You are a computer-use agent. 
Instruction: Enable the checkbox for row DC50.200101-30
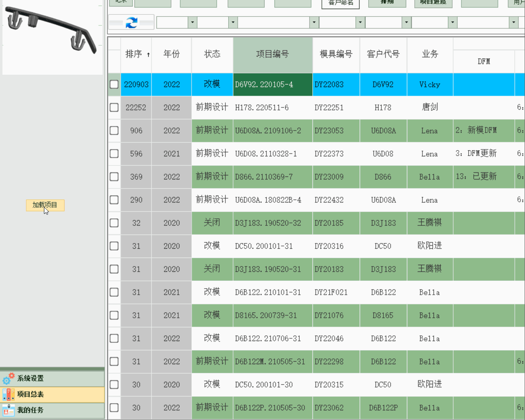[114, 385]
